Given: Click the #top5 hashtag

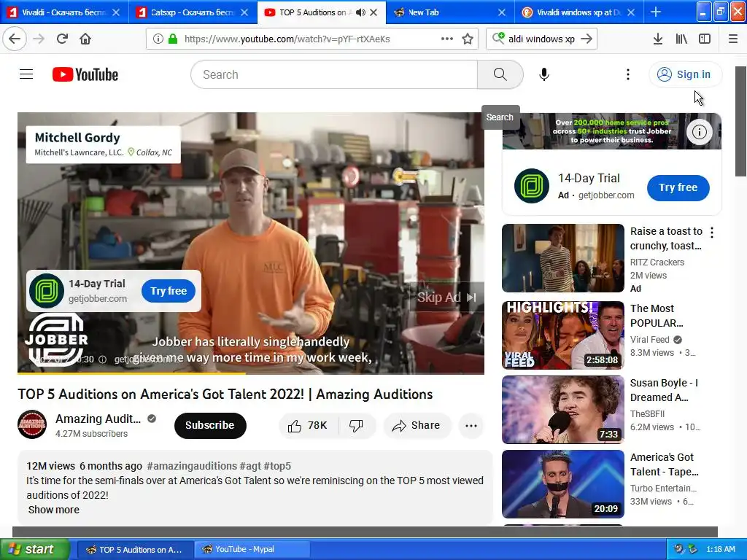Looking at the screenshot, I should [x=277, y=466].
